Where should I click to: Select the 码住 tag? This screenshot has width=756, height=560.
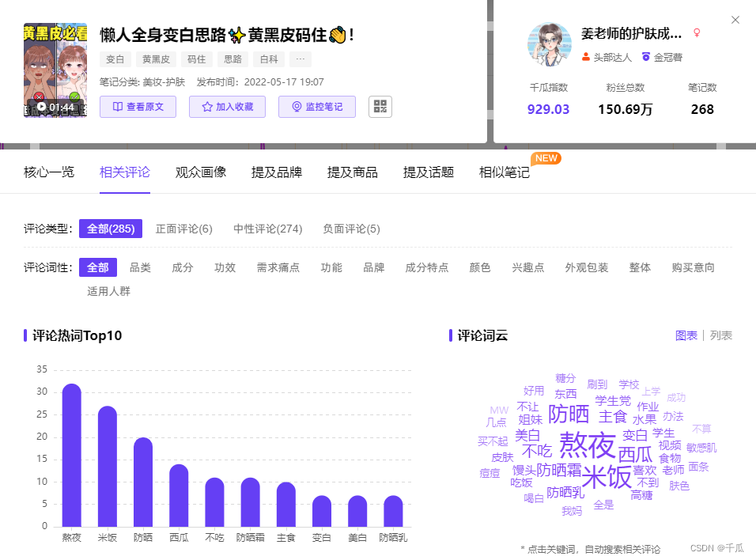[x=197, y=59]
